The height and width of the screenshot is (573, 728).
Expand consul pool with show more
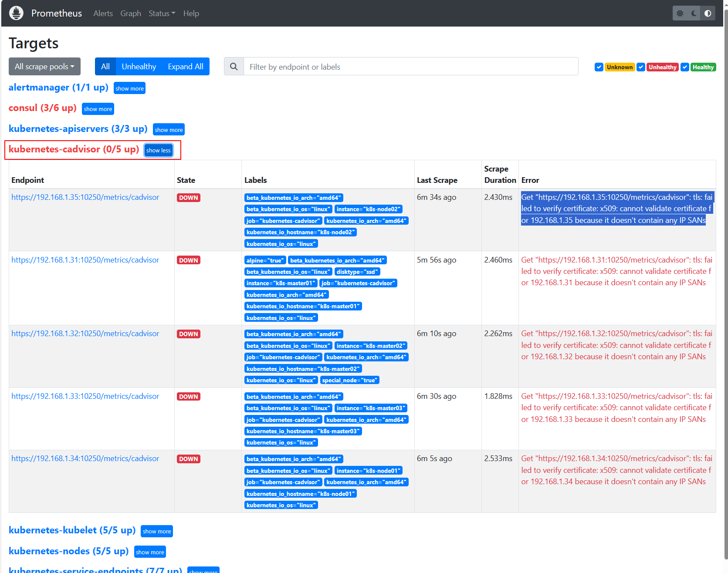click(x=98, y=109)
